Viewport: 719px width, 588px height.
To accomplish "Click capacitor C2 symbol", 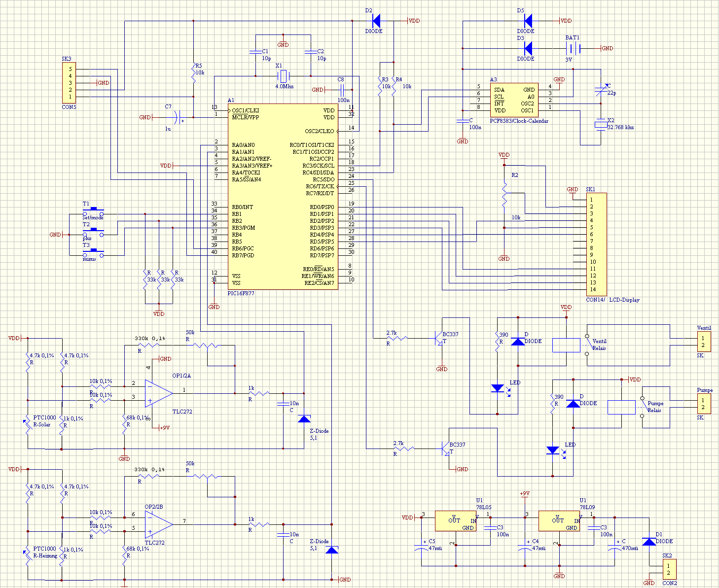I will click(x=311, y=51).
